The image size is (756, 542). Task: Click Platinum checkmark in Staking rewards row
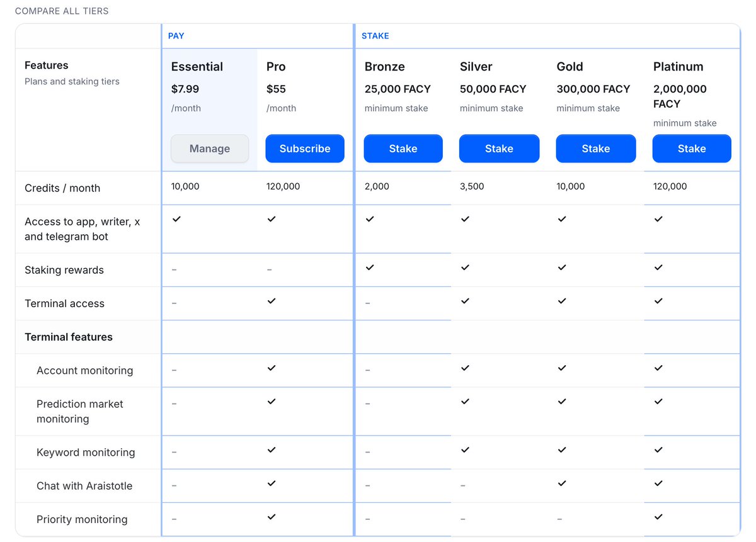pos(658,268)
